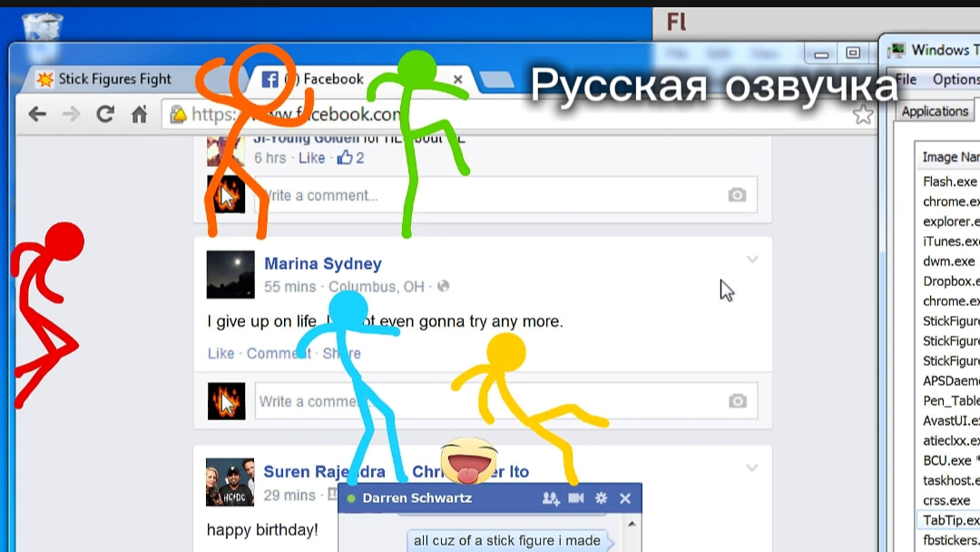Screen dimensions: 980x552
Task: Open the Recycle Bin on desktop
Action: pos(42,29)
